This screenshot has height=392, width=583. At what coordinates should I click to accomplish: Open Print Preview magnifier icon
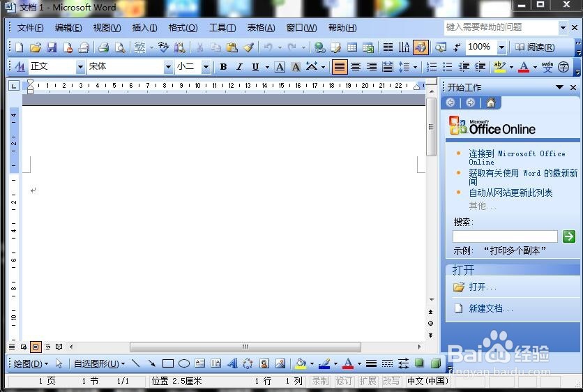coord(120,47)
